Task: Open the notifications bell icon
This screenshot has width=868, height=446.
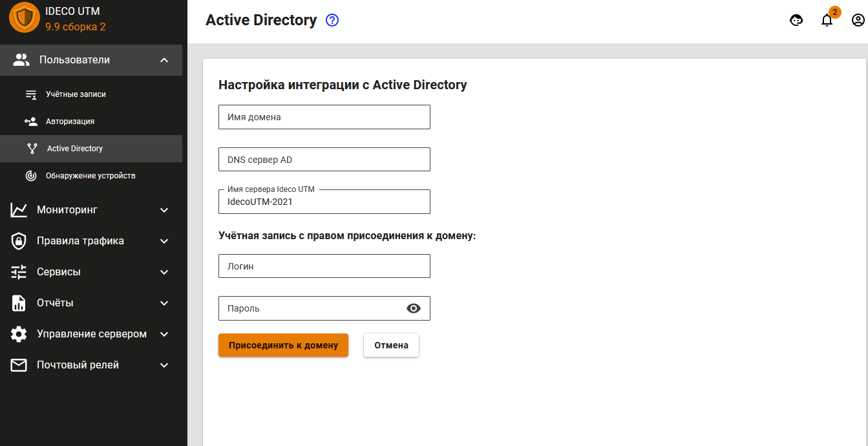Action: [x=827, y=20]
